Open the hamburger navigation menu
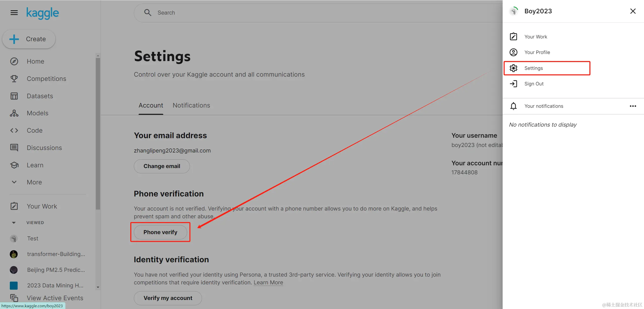This screenshot has height=309, width=644. 14,13
